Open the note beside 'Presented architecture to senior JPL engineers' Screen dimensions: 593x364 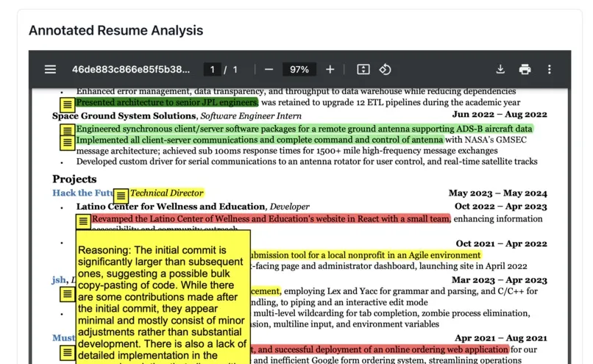point(67,104)
